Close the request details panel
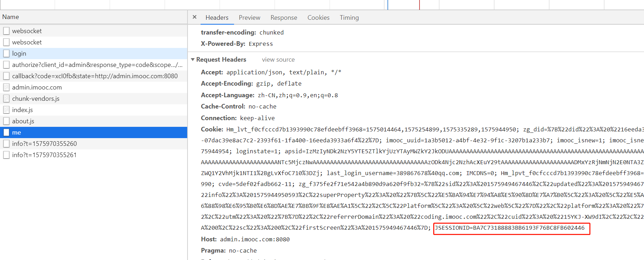Viewport: 644px width, 260px height. click(x=195, y=17)
